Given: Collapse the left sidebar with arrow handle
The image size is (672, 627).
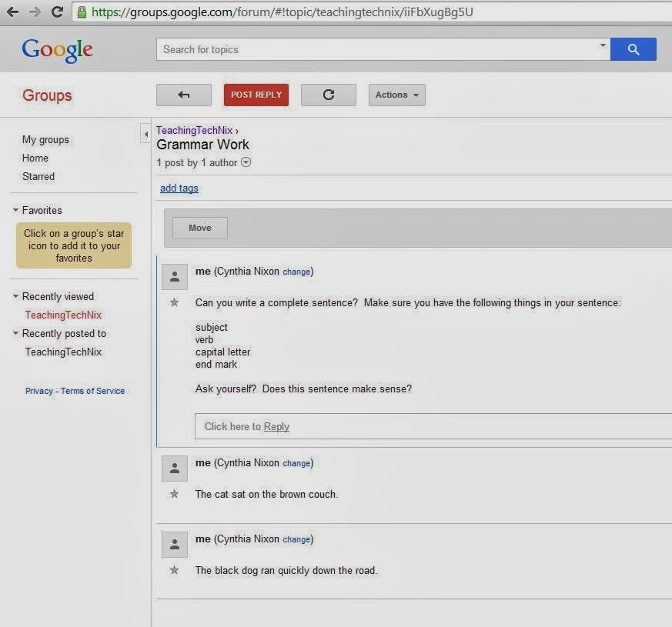Looking at the screenshot, I should [x=145, y=135].
